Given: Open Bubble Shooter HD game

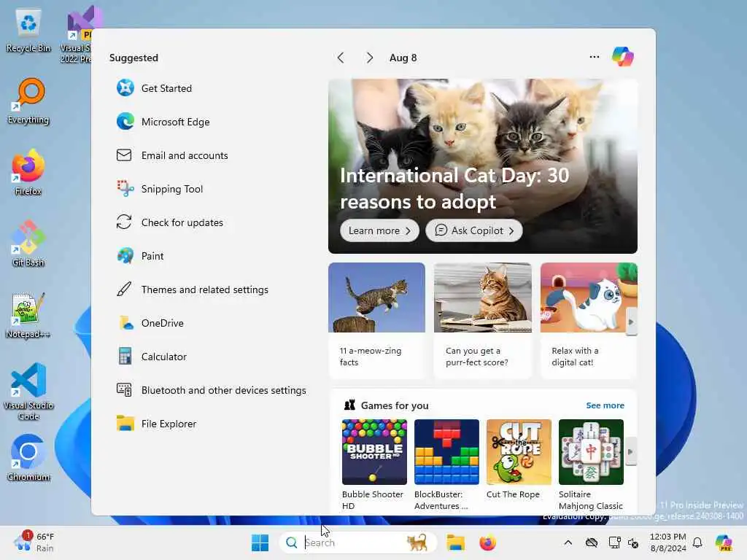Looking at the screenshot, I should (374, 464).
